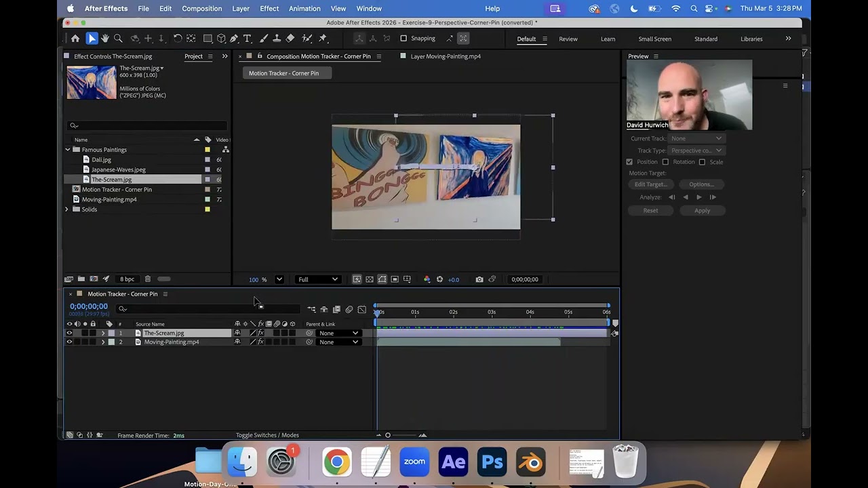Select the Brush tool
This screenshot has width=868, height=488.
click(x=264, y=39)
